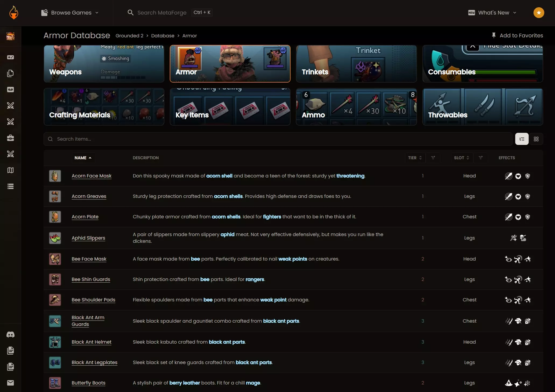Switch to list view layout
Screen dimensions: 555x392
[x=522, y=139]
